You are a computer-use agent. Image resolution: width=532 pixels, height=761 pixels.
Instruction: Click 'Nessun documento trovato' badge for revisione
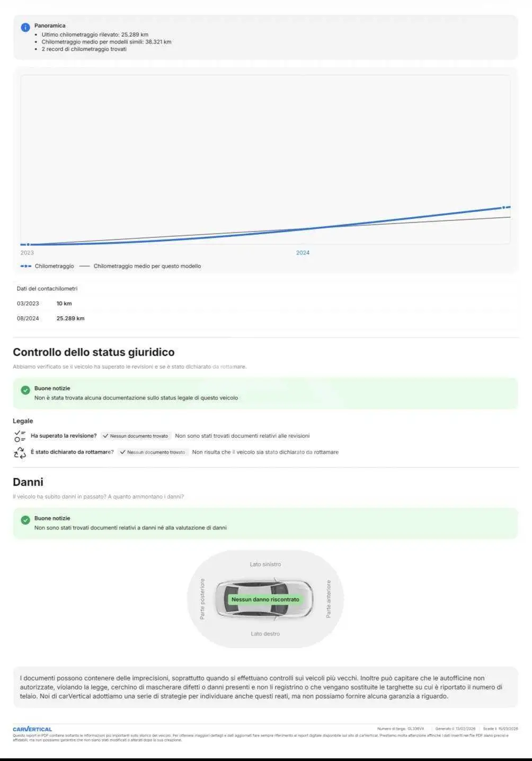tap(136, 436)
